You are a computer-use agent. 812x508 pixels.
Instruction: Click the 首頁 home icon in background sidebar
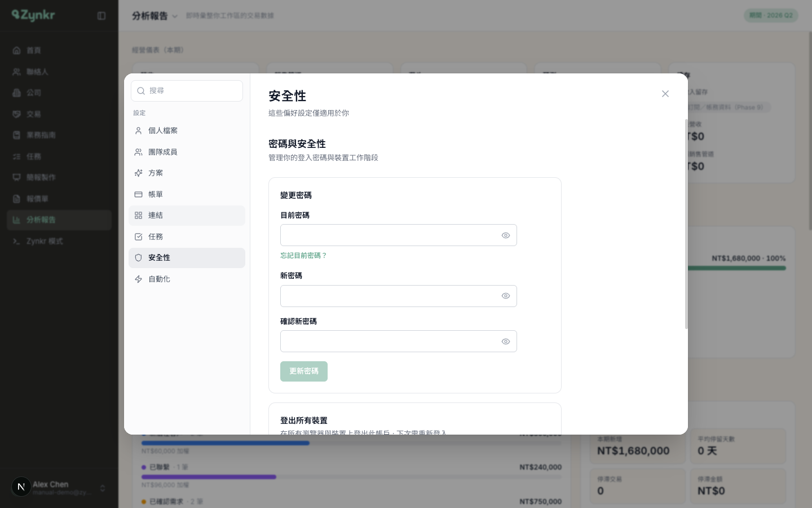pos(17,50)
